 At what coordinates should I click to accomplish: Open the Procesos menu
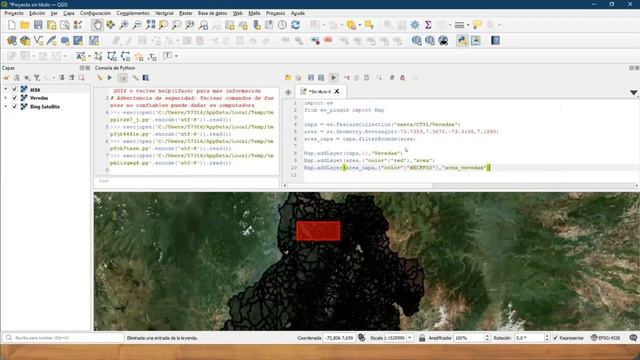(x=276, y=13)
